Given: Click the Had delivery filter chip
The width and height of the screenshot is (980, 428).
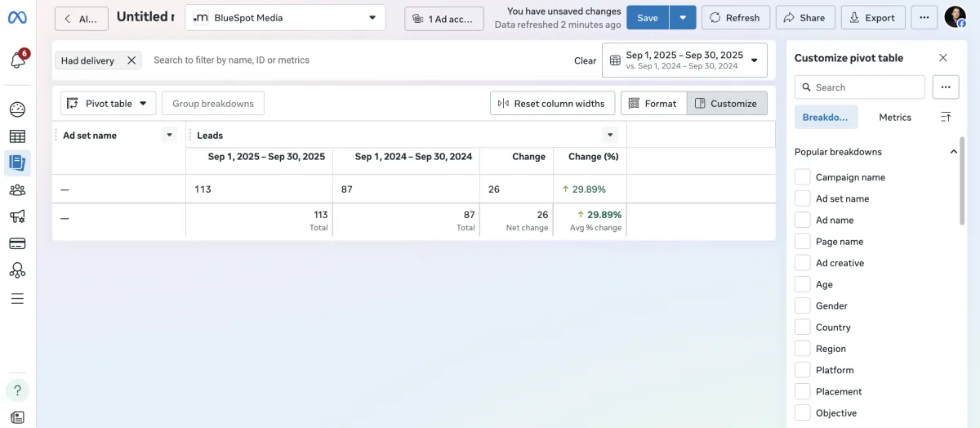Looking at the screenshot, I should click(98, 60).
